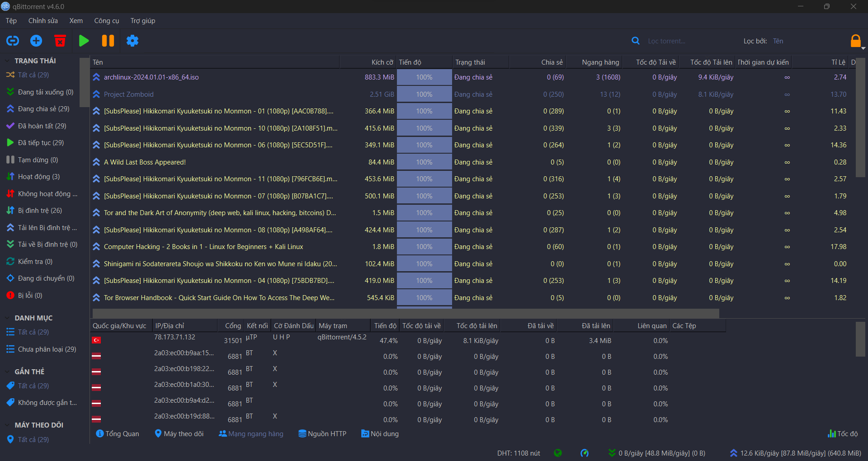Screen dimensions: 868x461
Task: Toggle the Tốc độ speed graph button
Action: tap(843, 434)
